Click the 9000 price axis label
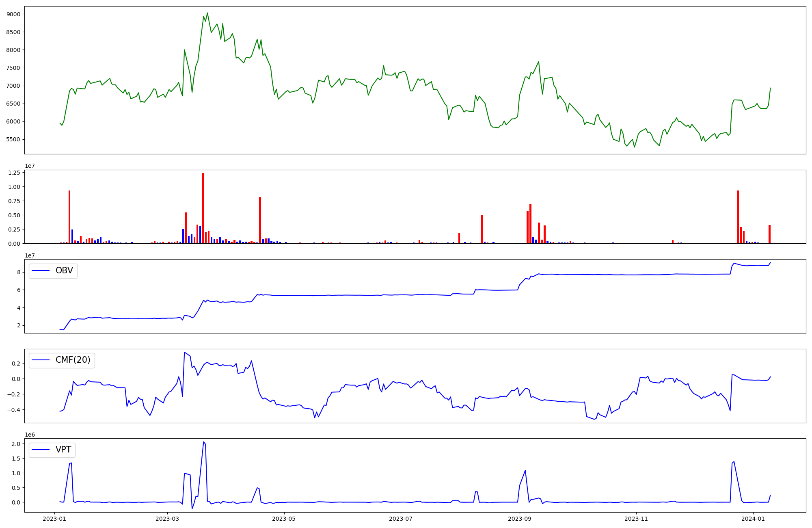The image size is (812, 528). click(x=13, y=14)
